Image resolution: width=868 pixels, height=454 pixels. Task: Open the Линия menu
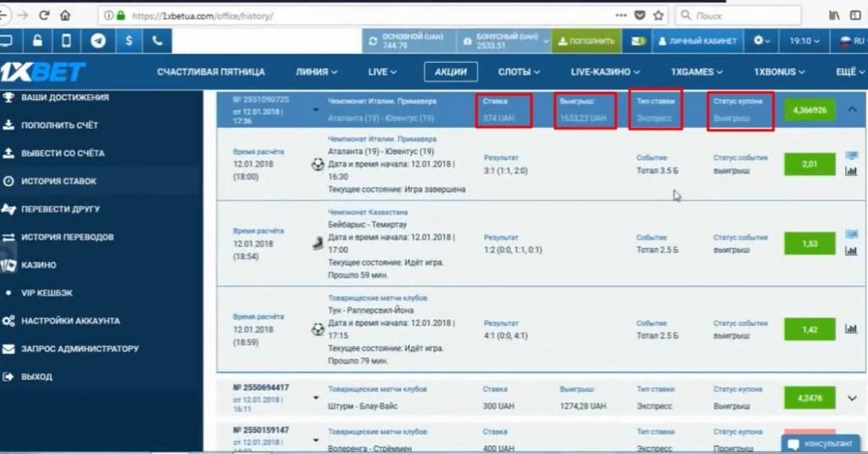tap(316, 72)
